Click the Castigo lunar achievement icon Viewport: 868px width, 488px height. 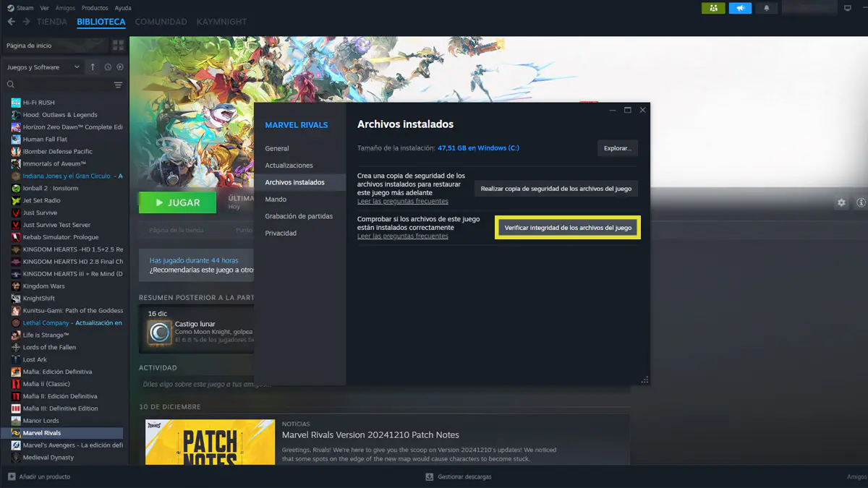point(159,333)
